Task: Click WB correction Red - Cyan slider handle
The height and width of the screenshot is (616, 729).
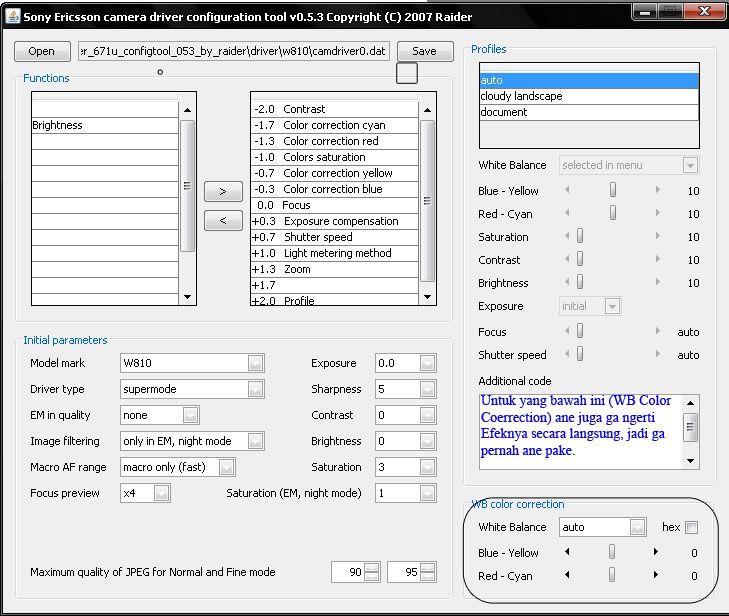Action: 612,575
